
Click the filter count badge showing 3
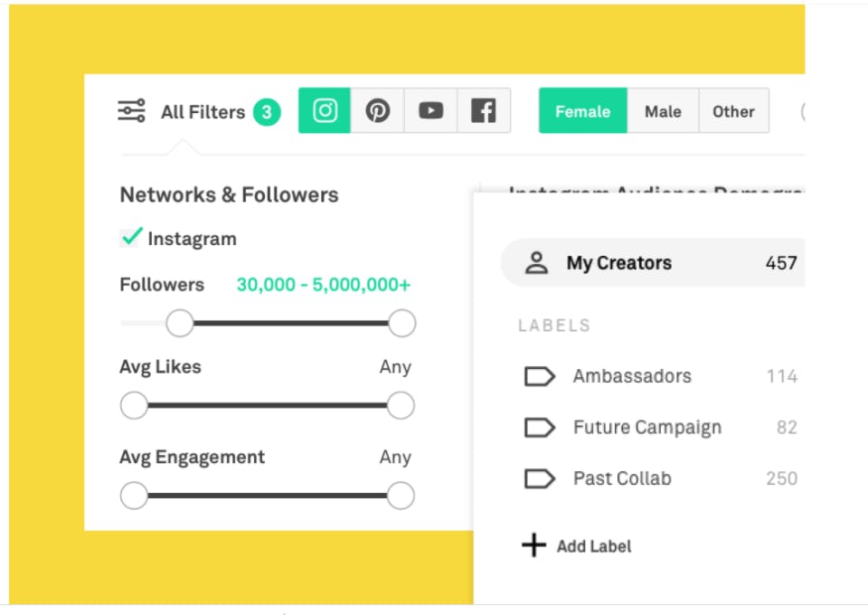click(267, 112)
